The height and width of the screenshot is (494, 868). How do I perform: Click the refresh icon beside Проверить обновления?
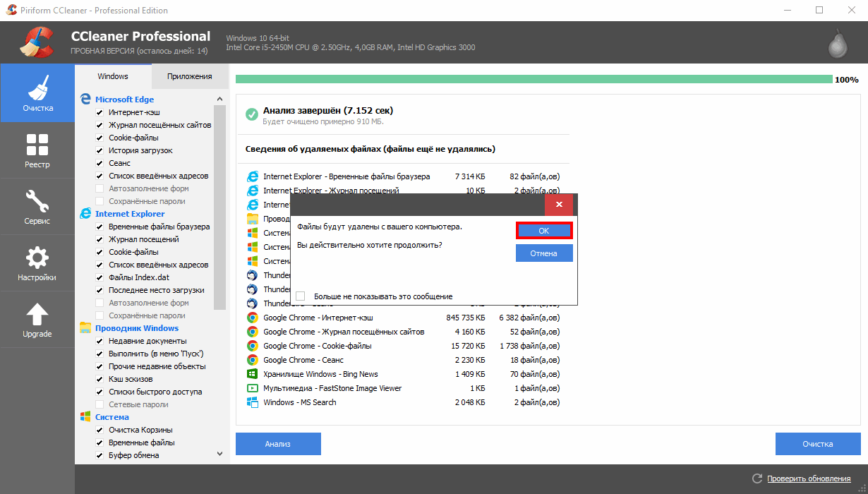point(757,478)
